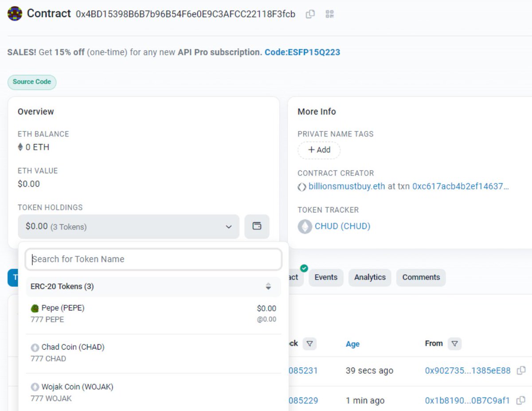Sort the ERC-20 Tokens list
532x411 pixels.
click(268, 287)
